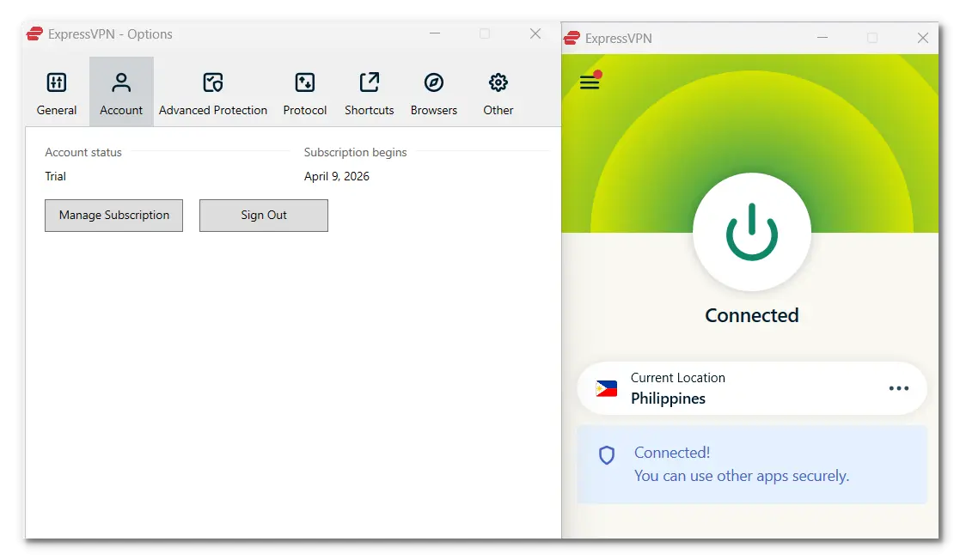Screen dimensions: 960x560
Task: Click the ExpressVPN logo in Options title bar
Action: 35,33
